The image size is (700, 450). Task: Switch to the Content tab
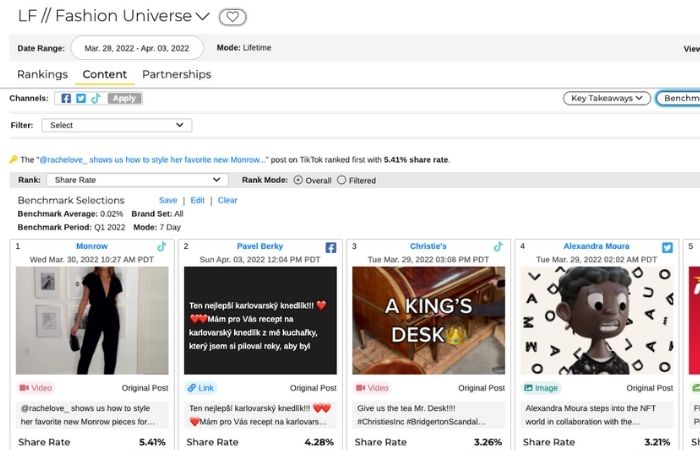click(105, 74)
